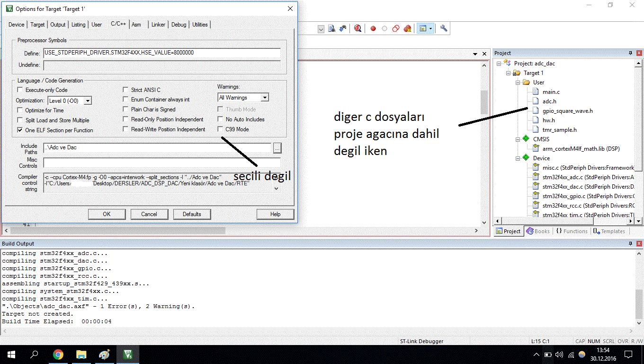Open the Utilities tab
Screen dimensions: 644x364
click(x=200, y=25)
